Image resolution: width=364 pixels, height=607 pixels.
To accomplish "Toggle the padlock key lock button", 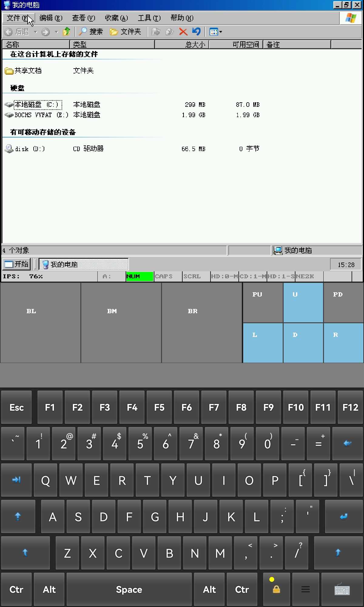I will click(x=276, y=589).
